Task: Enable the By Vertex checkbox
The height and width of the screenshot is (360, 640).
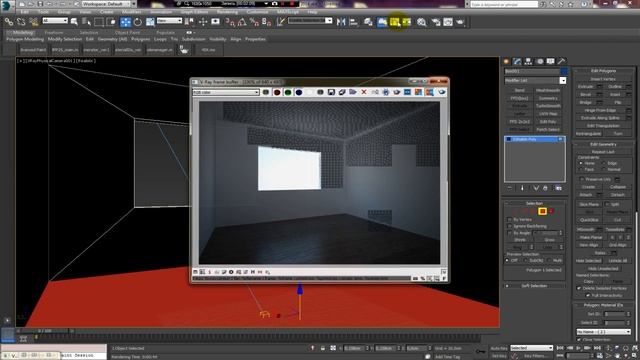Action: pyautogui.click(x=509, y=220)
